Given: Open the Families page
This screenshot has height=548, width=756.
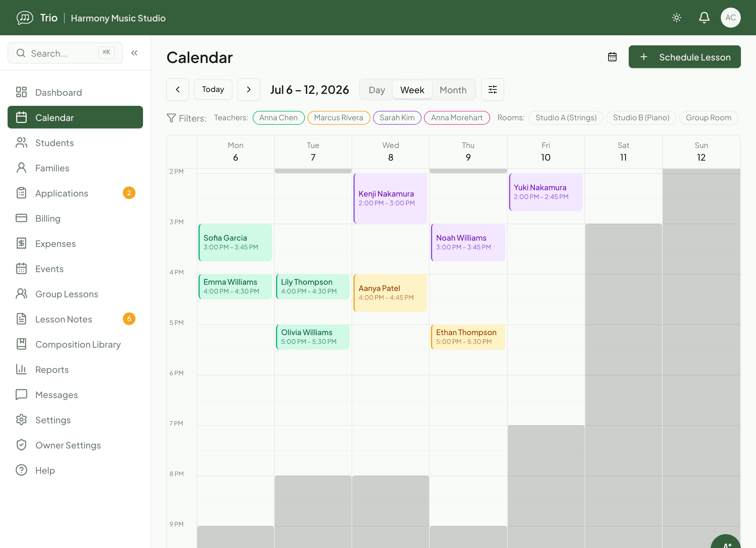Looking at the screenshot, I should coord(75,168).
